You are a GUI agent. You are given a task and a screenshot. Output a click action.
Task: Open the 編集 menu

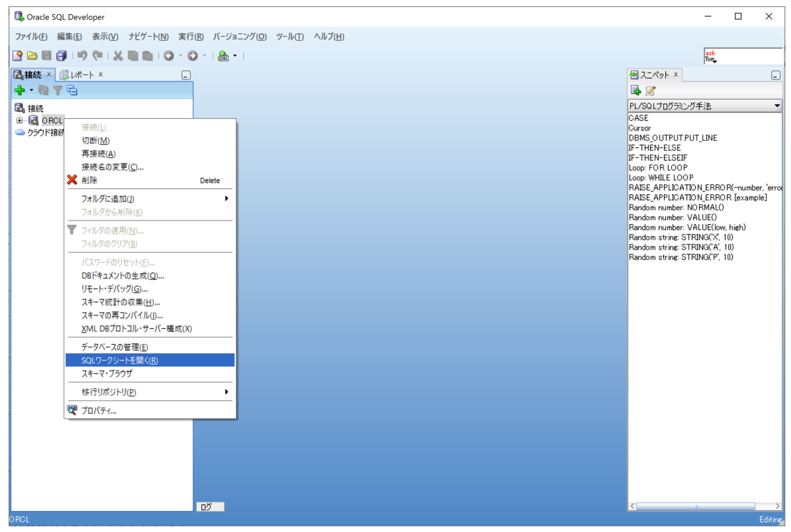(x=70, y=37)
